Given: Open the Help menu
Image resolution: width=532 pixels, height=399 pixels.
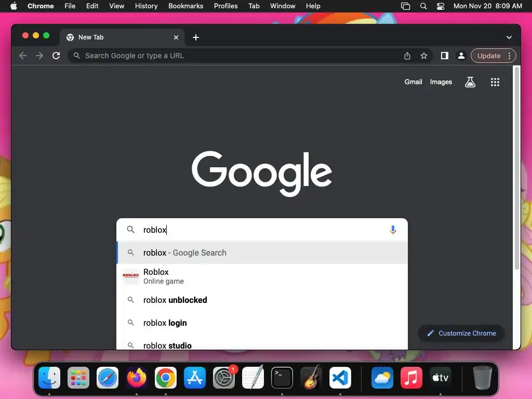Looking at the screenshot, I should coord(313,6).
